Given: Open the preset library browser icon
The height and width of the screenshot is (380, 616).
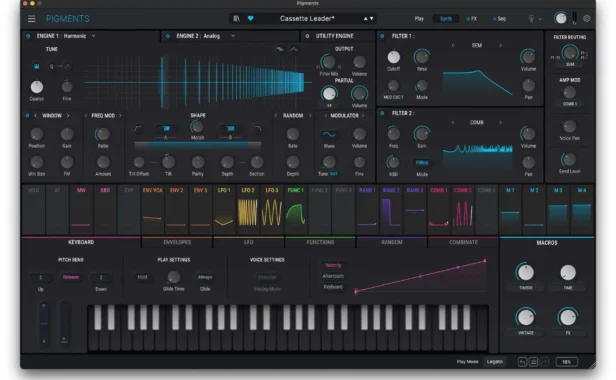Looking at the screenshot, I should click(236, 18).
